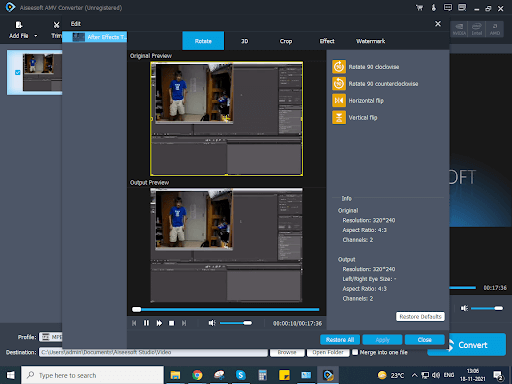Stop the preview playback
Image resolution: width=512 pixels, height=384 pixels.
[x=171, y=323]
